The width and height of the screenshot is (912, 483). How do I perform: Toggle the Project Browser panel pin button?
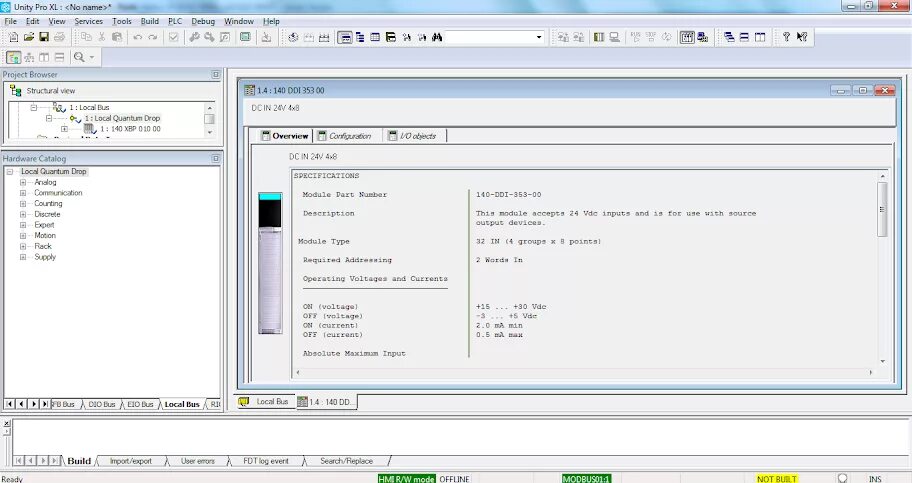216,74
